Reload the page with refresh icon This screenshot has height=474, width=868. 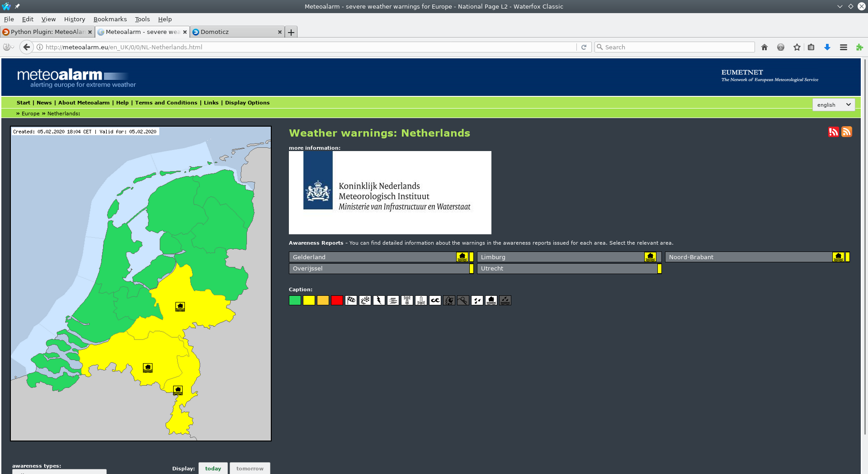coord(584,47)
